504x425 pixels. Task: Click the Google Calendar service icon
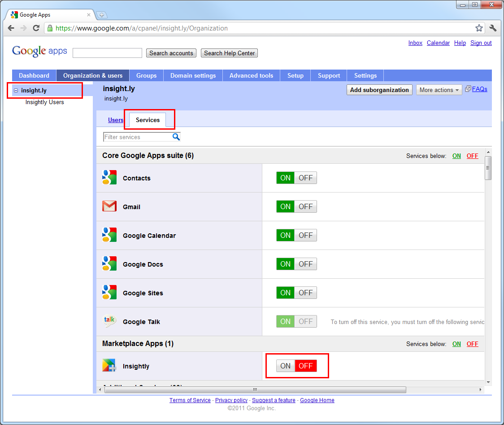click(109, 235)
